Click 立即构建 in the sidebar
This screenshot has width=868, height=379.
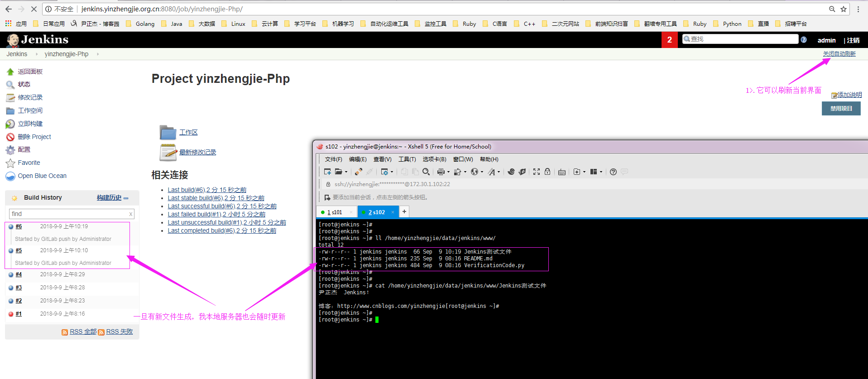[x=30, y=124]
